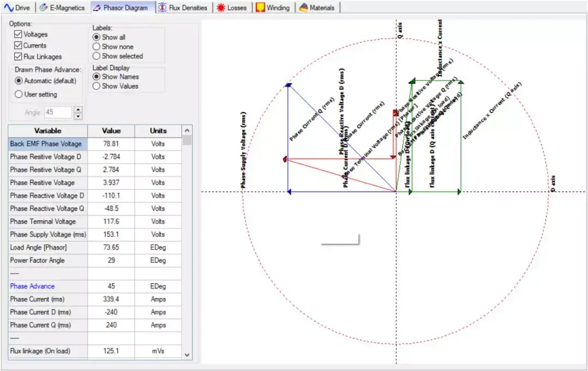Click the Phase Reactive Voltage D variable
This screenshot has height=371, width=588.
click(47, 196)
